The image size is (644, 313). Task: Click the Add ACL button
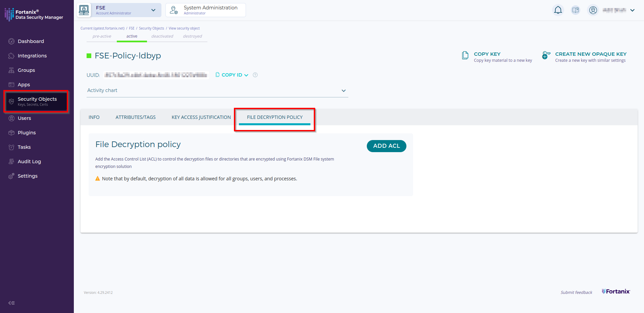click(x=386, y=146)
